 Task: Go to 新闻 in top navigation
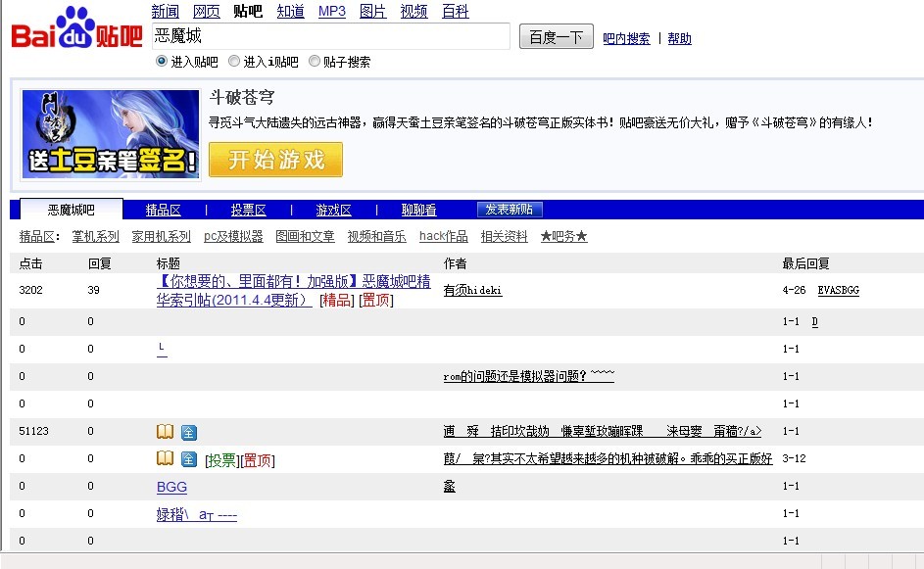point(165,11)
